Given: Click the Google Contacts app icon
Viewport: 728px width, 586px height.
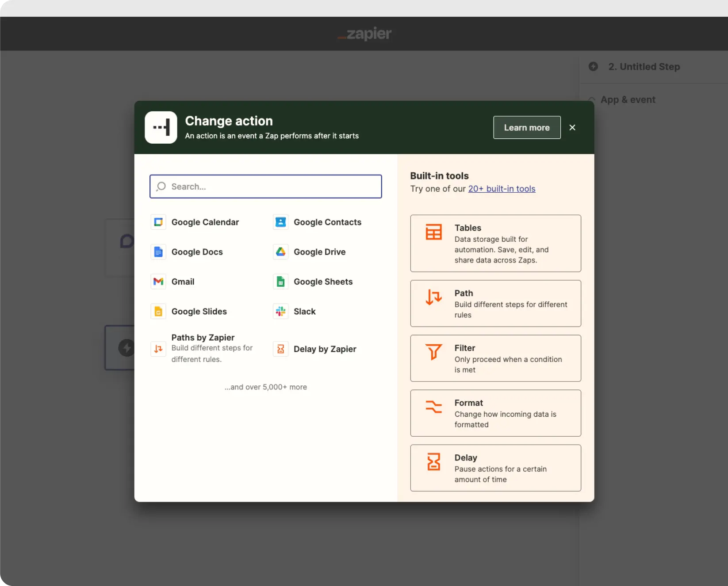Looking at the screenshot, I should coord(280,222).
